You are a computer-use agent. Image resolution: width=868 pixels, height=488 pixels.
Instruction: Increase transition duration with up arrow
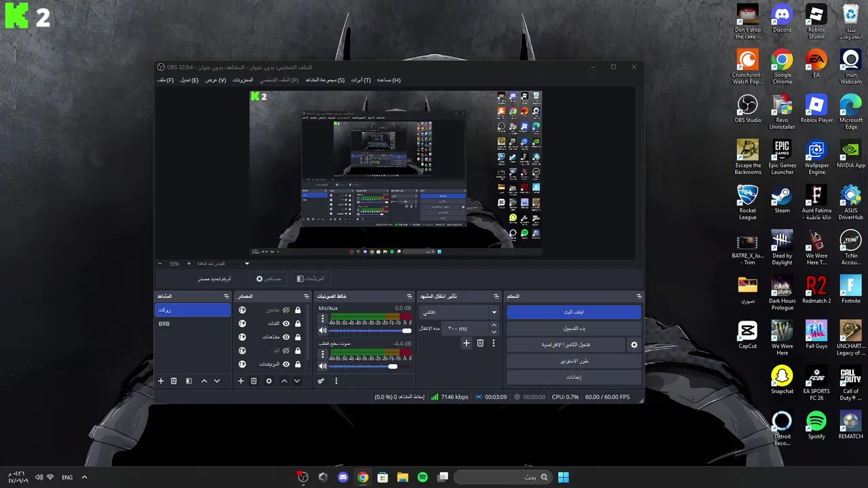coord(494,325)
